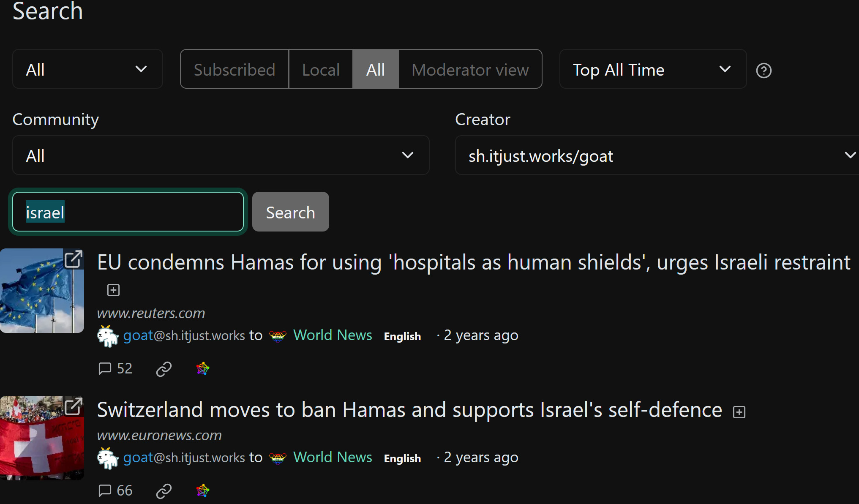Expand the EU condemns Hamas post preview

click(113, 290)
